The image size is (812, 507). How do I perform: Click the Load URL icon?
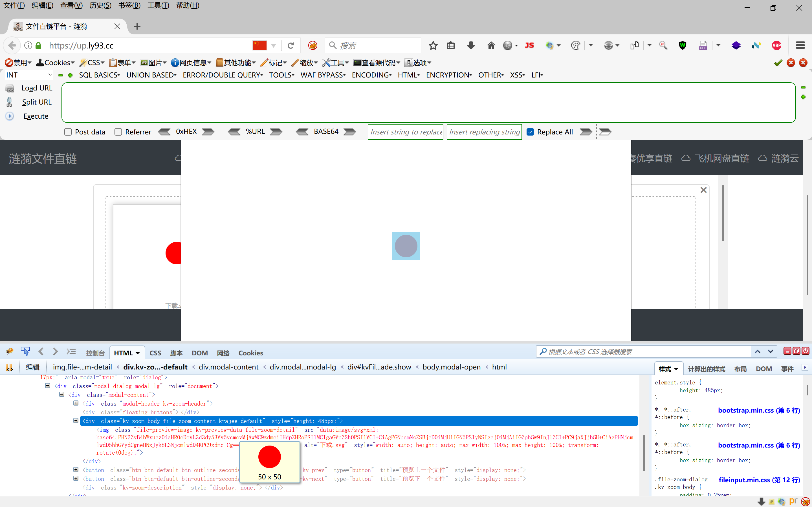point(10,88)
